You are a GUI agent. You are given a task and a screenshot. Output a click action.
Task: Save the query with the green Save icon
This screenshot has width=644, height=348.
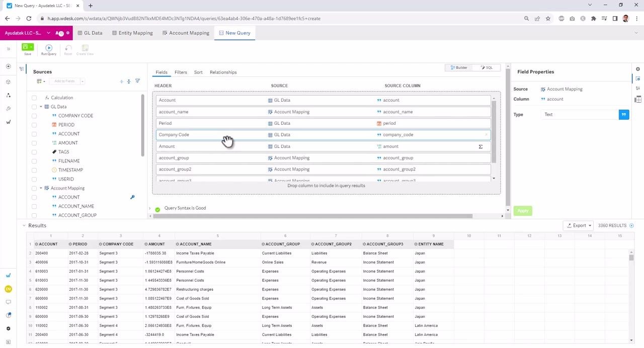(x=25, y=47)
